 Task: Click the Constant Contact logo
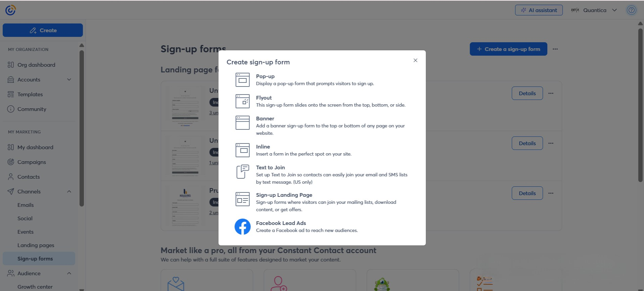click(10, 10)
